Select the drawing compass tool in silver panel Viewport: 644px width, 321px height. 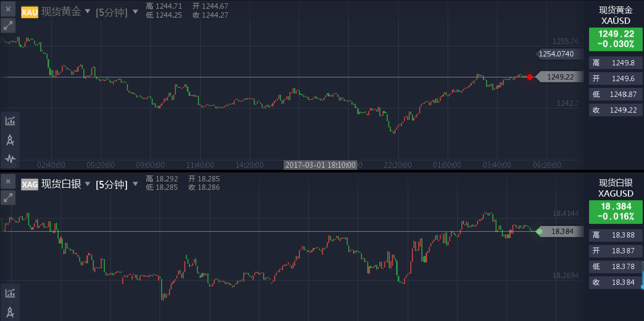point(10,312)
